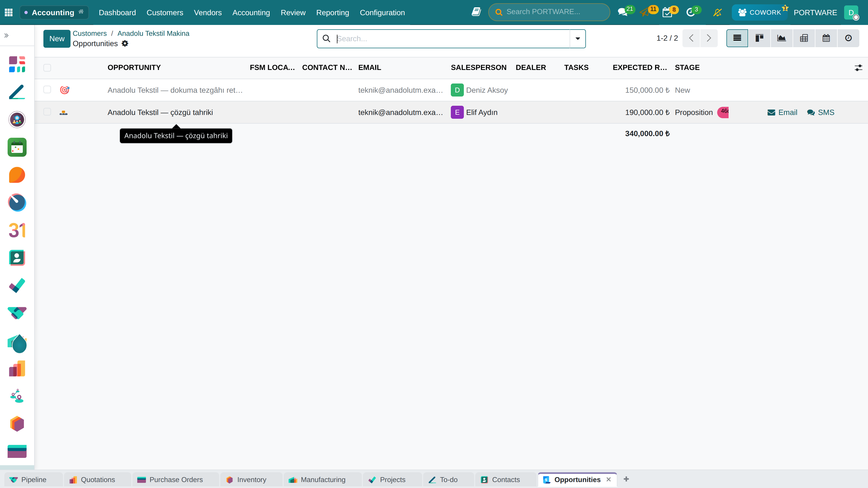
Task: Open the COWORK company selector
Action: point(759,12)
